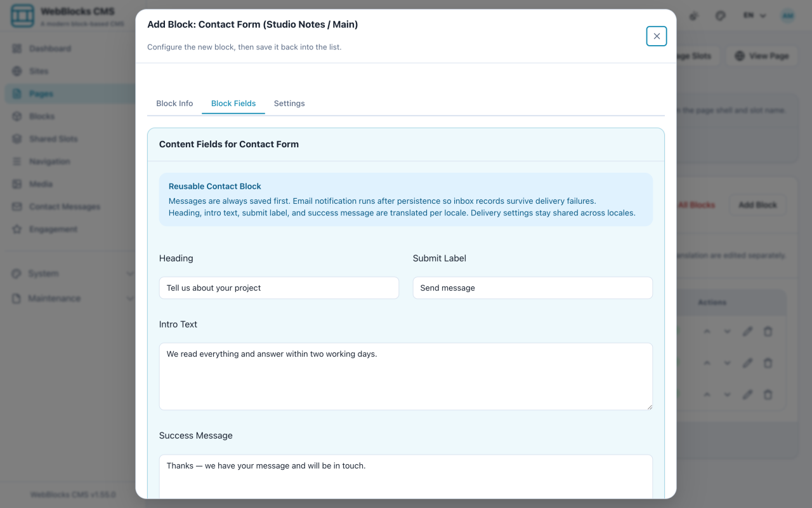
Task: Open Blocks via its sidebar icon
Action: pyautogui.click(x=17, y=116)
